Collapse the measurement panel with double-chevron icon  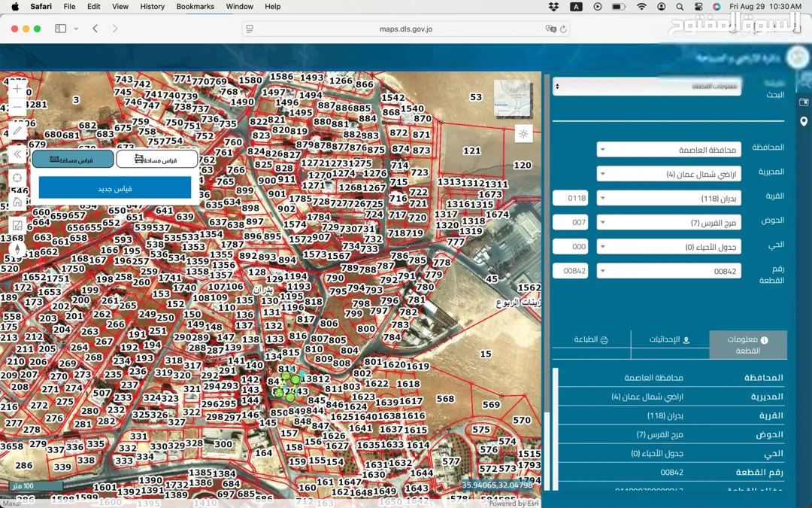[17, 154]
